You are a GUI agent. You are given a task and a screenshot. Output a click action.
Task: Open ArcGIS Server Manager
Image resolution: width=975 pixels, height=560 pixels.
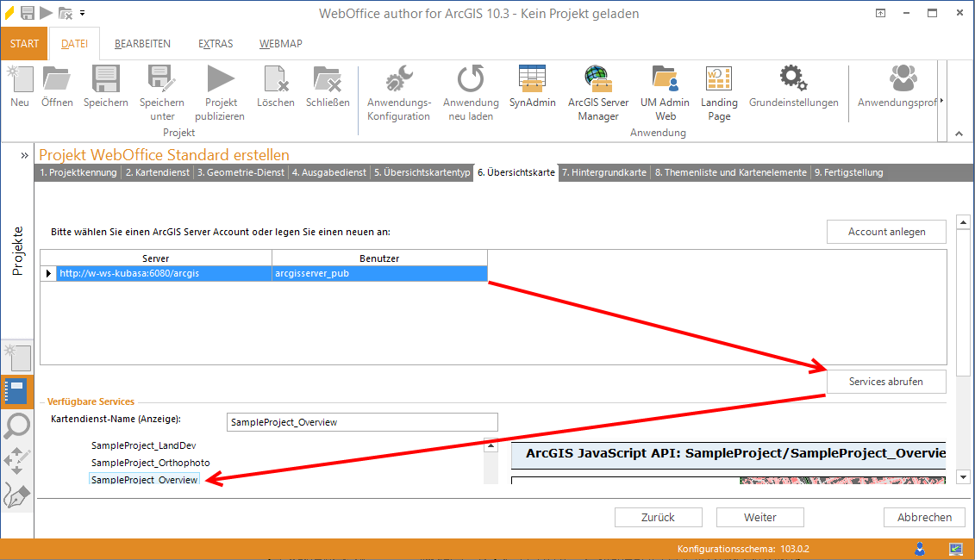pos(597,80)
